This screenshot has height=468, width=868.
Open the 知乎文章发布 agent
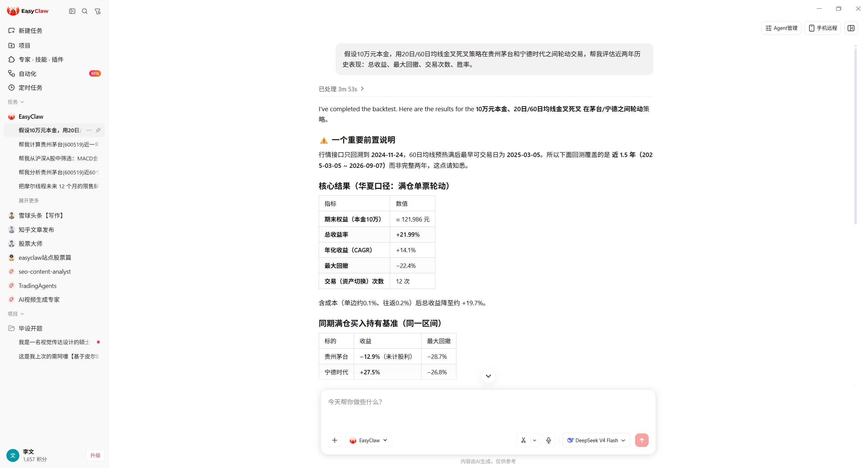point(54,230)
